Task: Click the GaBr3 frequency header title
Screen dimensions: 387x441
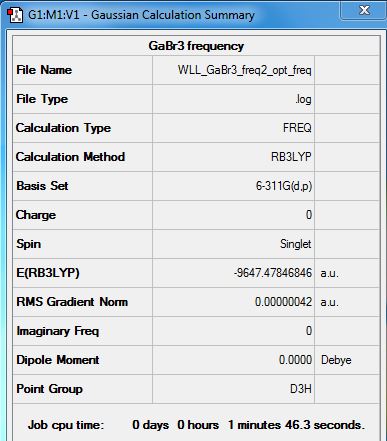Action: click(x=196, y=46)
